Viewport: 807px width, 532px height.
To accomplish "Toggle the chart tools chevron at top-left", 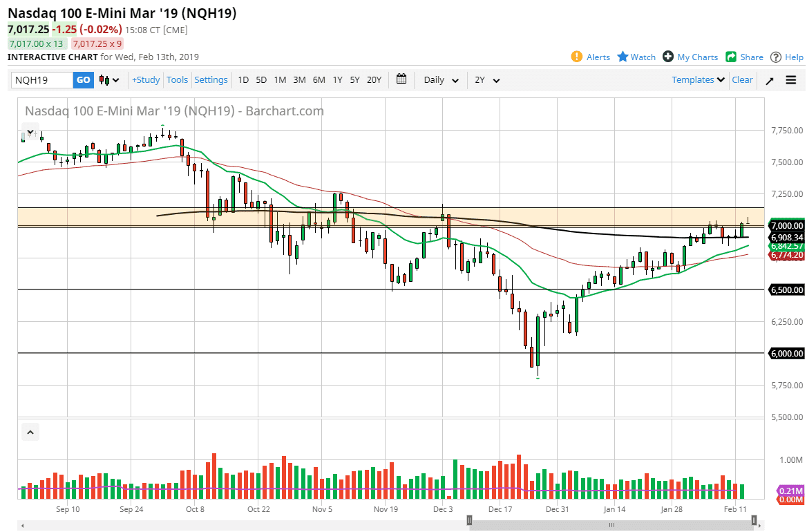I will pyautogui.click(x=30, y=131).
